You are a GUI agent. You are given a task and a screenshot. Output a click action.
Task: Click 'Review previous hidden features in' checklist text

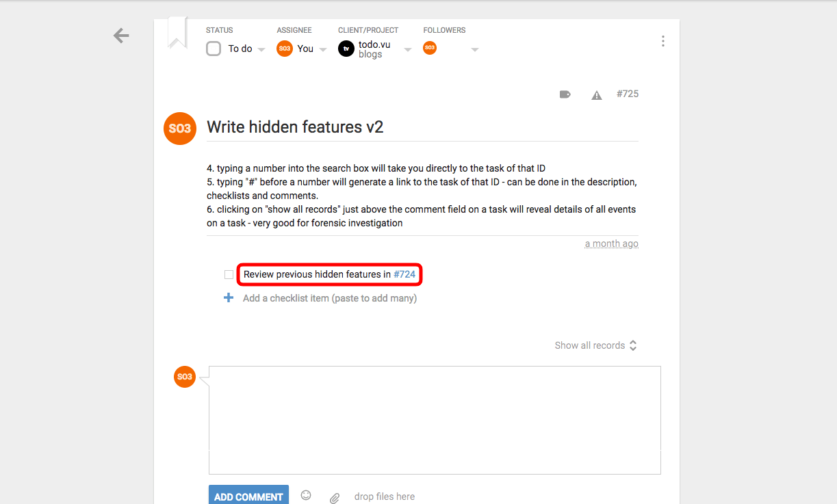(x=317, y=274)
